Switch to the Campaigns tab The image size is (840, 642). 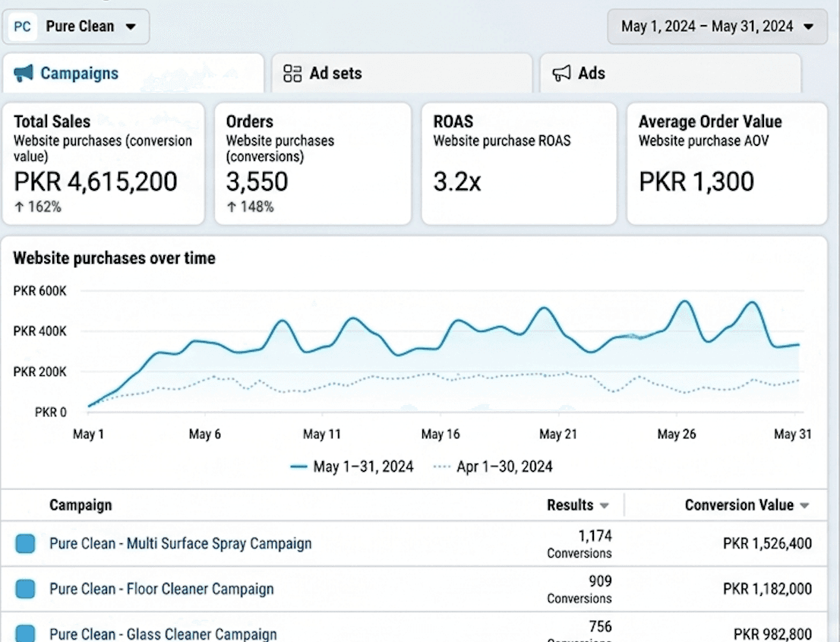point(133,74)
